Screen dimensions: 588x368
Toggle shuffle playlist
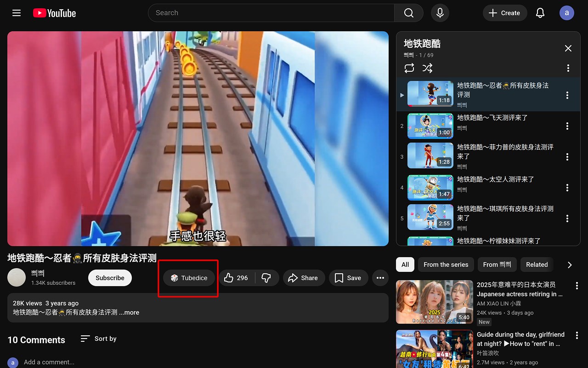428,68
